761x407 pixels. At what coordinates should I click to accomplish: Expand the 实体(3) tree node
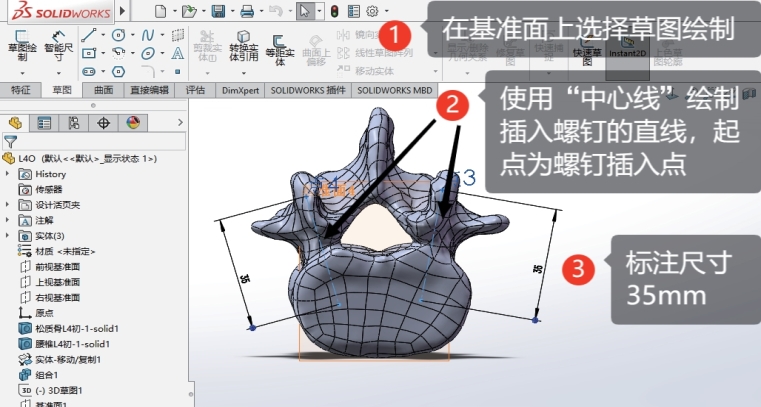(7, 236)
